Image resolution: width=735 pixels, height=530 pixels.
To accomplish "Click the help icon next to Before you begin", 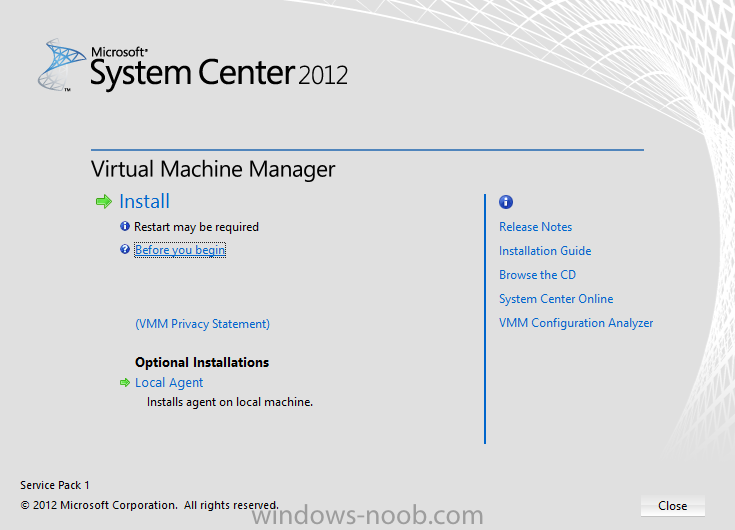I will (x=125, y=249).
